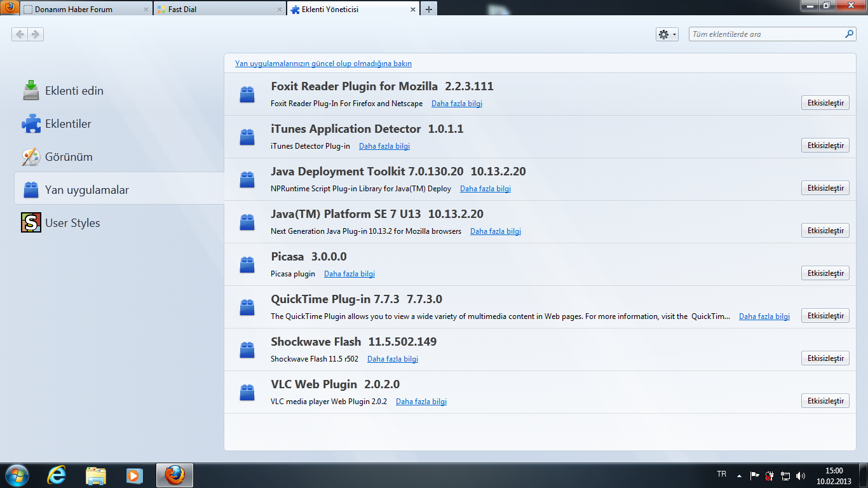This screenshot has height=488, width=868.
Task: Open 'Daha fazla bilgi' for VLC Web Plugin
Action: point(421,402)
